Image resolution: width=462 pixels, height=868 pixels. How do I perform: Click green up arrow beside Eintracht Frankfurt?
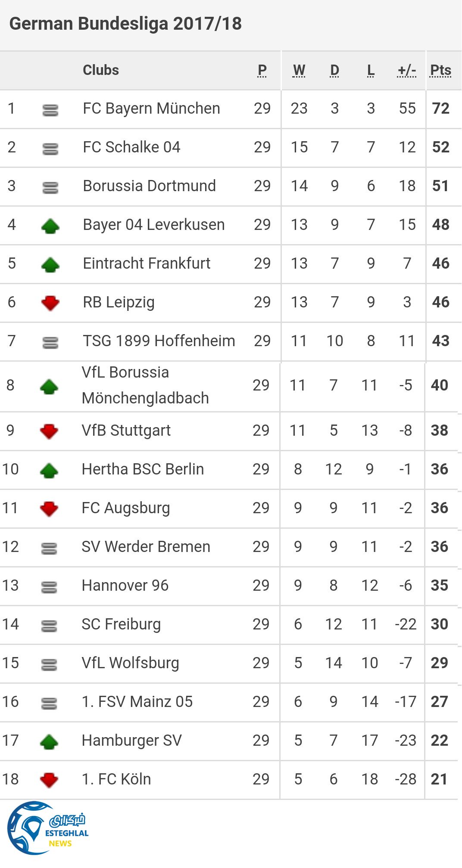50,264
